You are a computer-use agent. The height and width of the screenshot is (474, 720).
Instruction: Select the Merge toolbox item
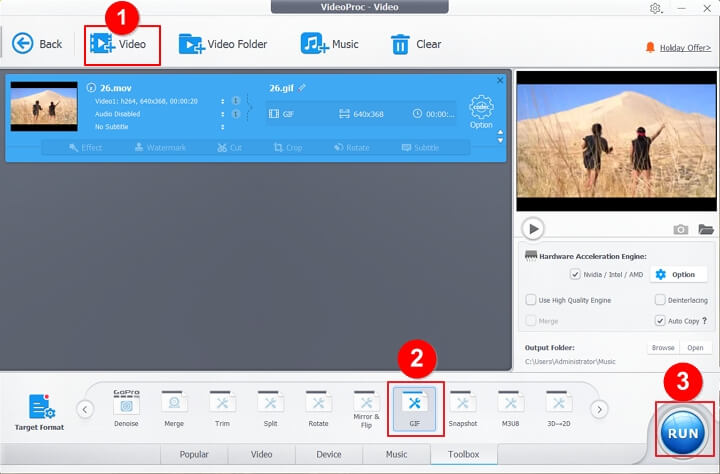click(174, 408)
